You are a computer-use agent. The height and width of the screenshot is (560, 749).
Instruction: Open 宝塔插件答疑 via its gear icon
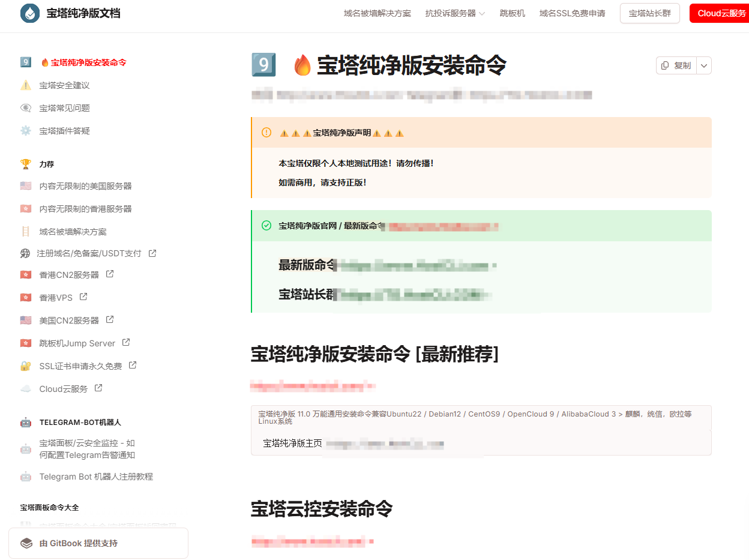tap(25, 130)
